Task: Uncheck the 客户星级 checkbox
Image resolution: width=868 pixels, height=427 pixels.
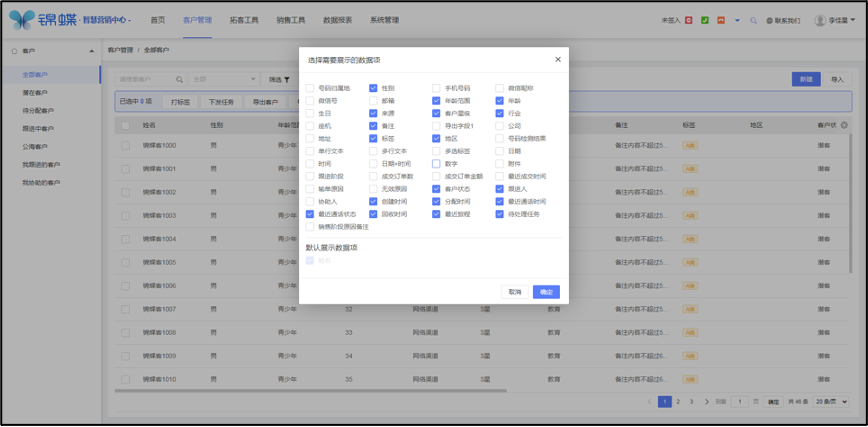Action: (436, 114)
